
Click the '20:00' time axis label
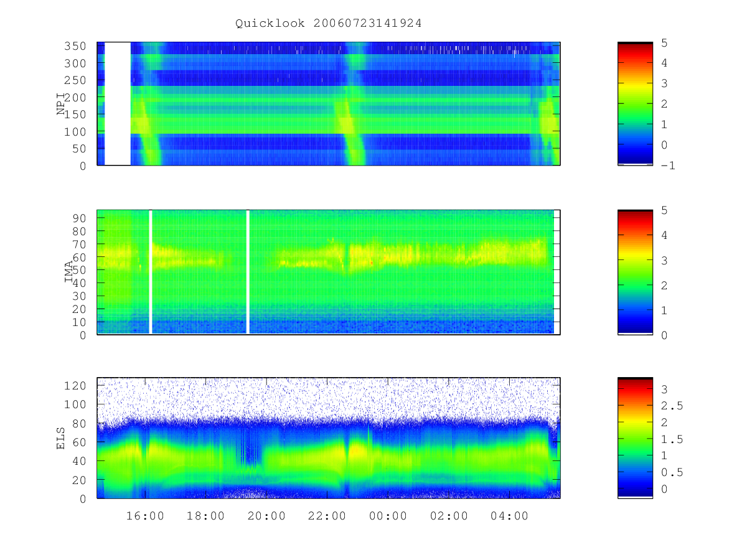266,516
